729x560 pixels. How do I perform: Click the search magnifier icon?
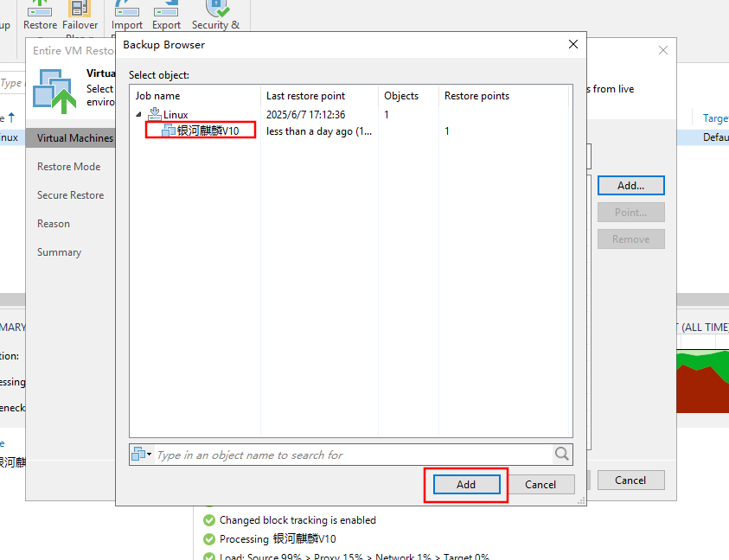coord(561,454)
